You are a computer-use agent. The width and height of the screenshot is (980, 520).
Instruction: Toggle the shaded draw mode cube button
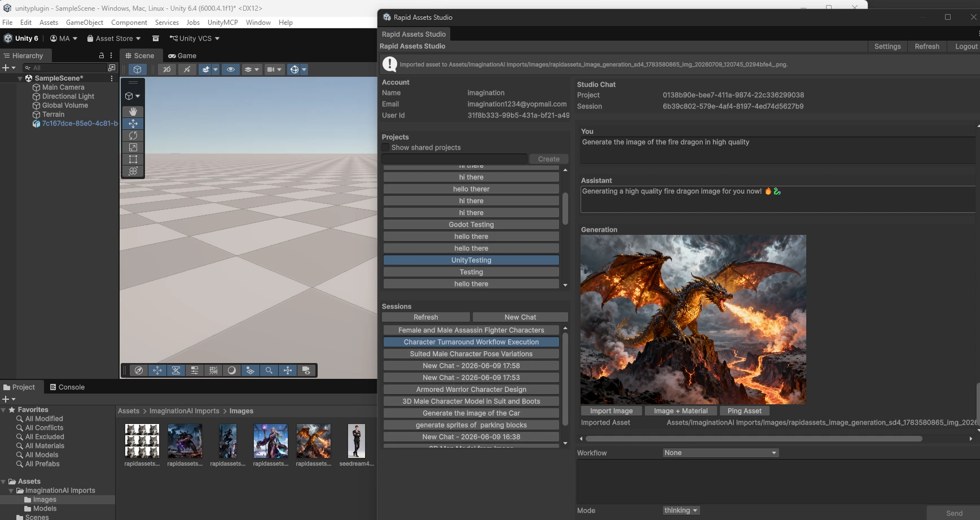coord(137,69)
